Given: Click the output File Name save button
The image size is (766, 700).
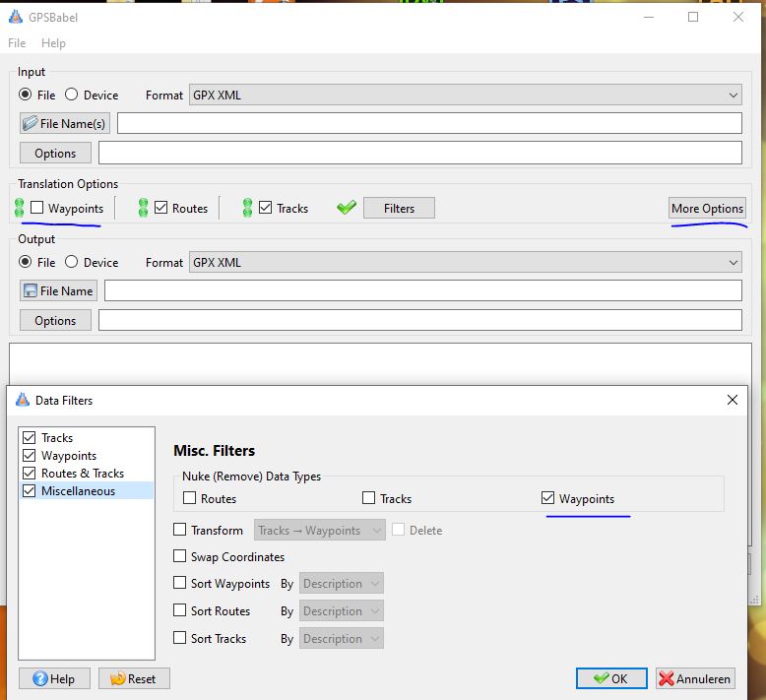Looking at the screenshot, I should tap(58, 290).
